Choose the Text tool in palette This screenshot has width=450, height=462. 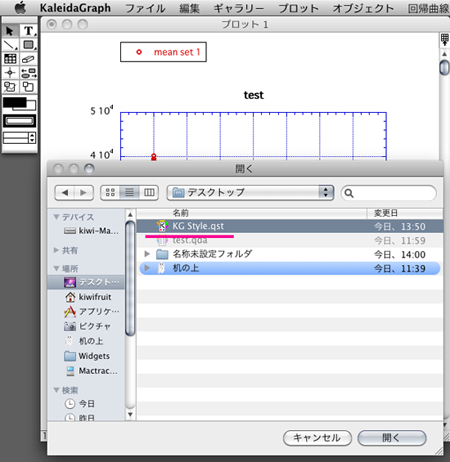click(28, 31)
